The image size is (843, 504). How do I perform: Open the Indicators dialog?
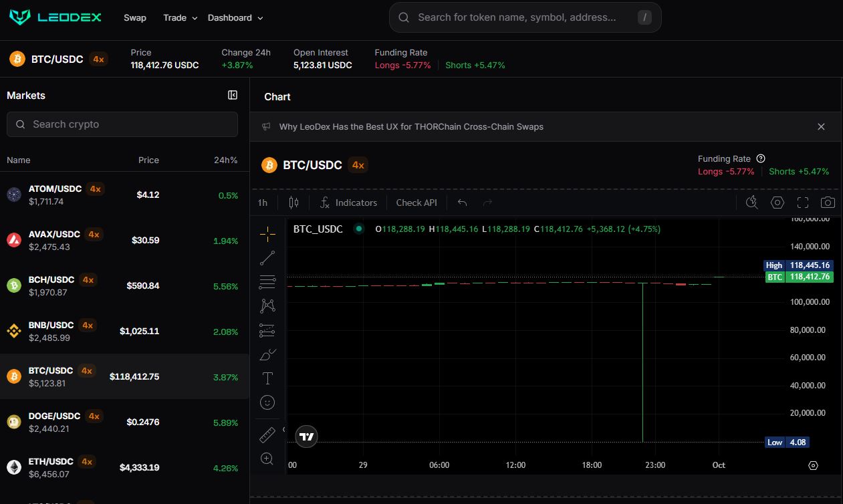coord(348,203)
